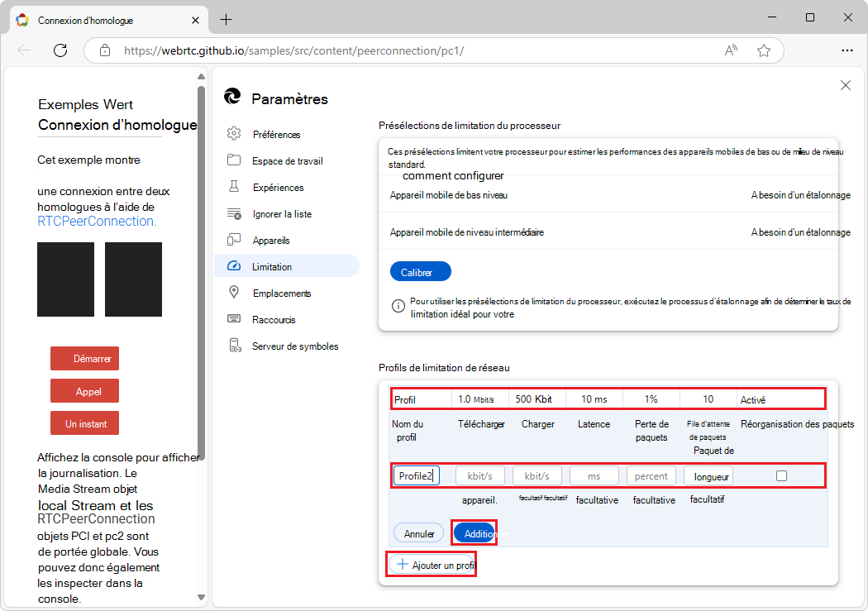The width and height of the screenshot is (868, 611).
Task: Open Espace de travail folder icon
Action: (234, 160)
